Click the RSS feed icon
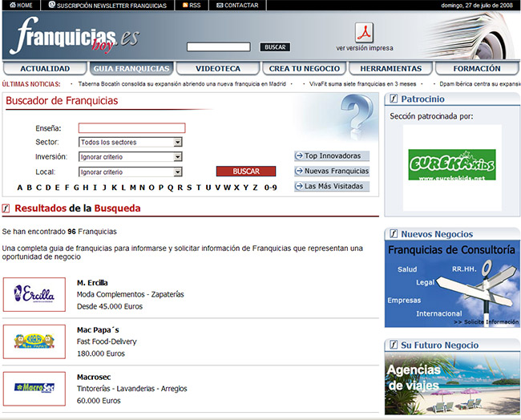Viewport: 521px width, 420px height. 186,5
